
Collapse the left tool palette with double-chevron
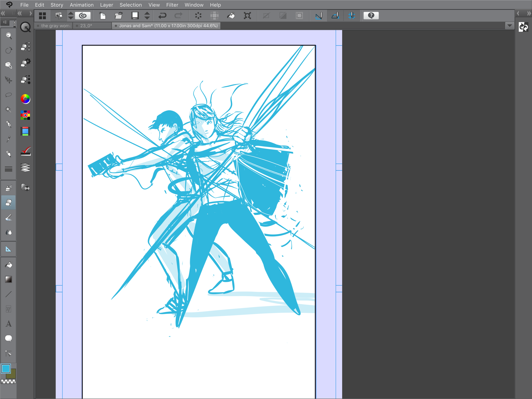click(3, 13)
